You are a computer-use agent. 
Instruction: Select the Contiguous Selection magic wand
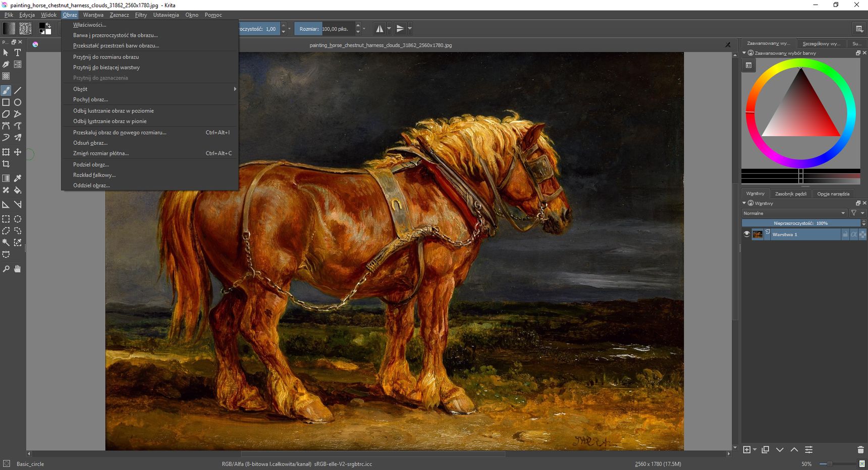(x=6, y=242)
